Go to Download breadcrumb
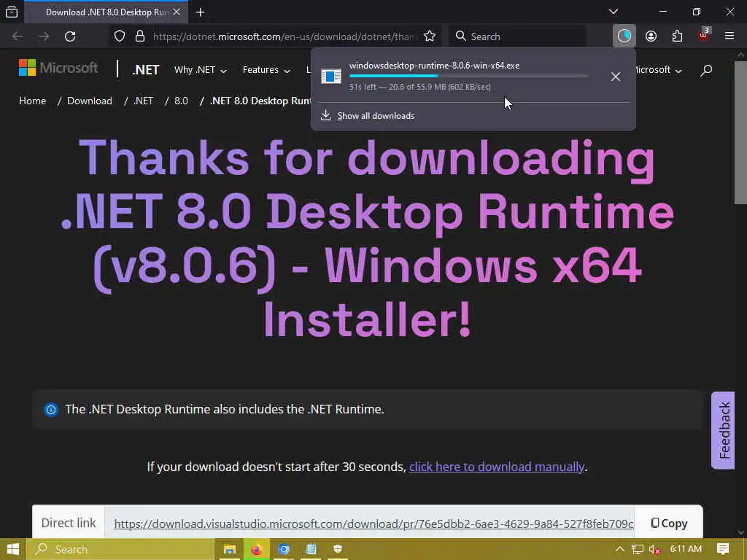This screenshot has width=747, height=560. pyautogui.click(x=90, y=101)
